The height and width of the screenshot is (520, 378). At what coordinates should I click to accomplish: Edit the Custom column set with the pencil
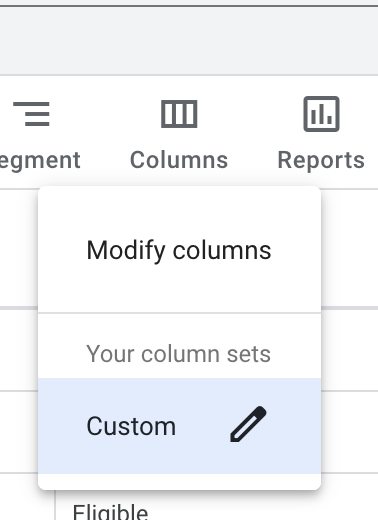(248, 424)
